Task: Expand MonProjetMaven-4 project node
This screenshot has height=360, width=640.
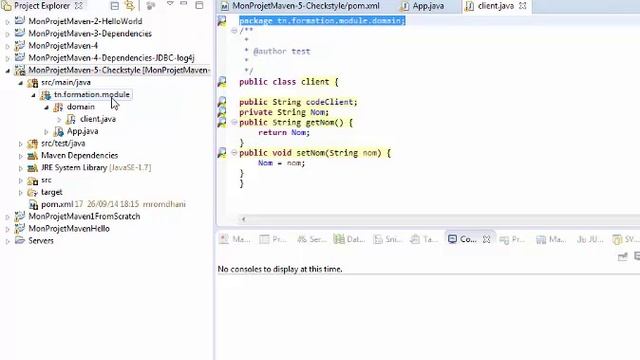Action: 7,47
